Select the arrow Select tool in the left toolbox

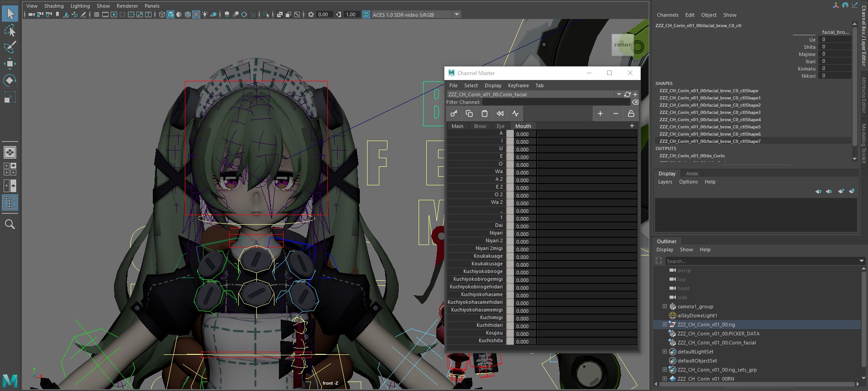point(9,14)
